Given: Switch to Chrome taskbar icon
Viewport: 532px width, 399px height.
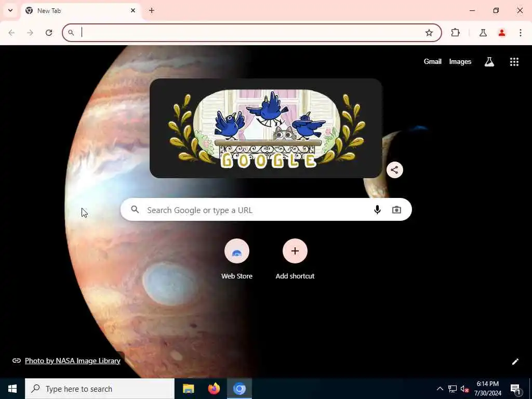Looking at the screenshot, I should (x=239, y=389).
